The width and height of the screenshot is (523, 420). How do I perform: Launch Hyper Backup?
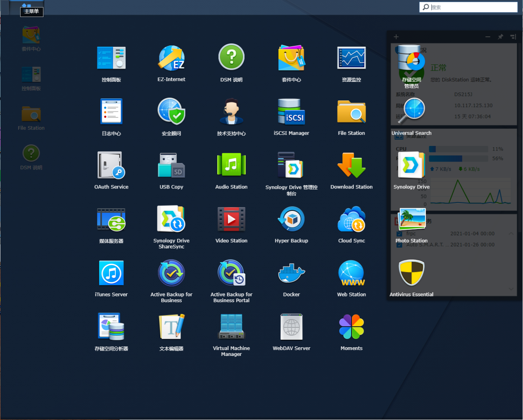click(x=291, y=220)
